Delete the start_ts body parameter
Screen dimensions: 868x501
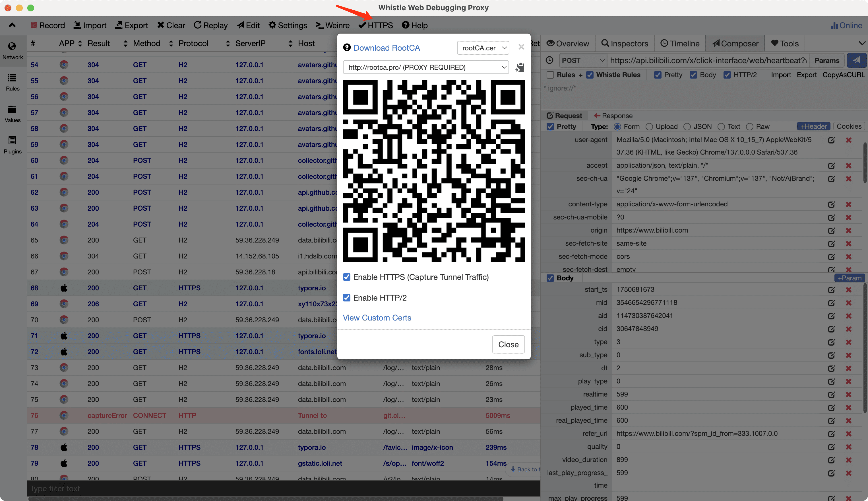pos(848,290)
